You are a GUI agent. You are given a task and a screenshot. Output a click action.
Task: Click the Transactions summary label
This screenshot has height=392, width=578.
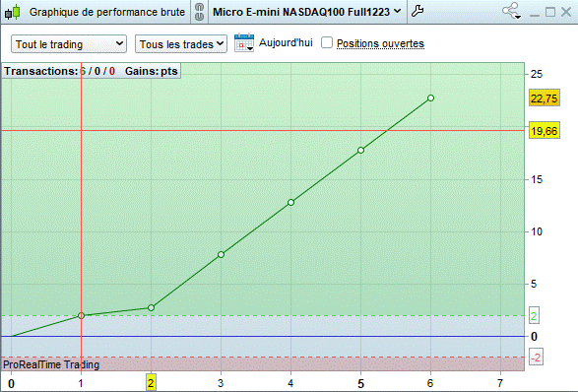tap(60, 71)
